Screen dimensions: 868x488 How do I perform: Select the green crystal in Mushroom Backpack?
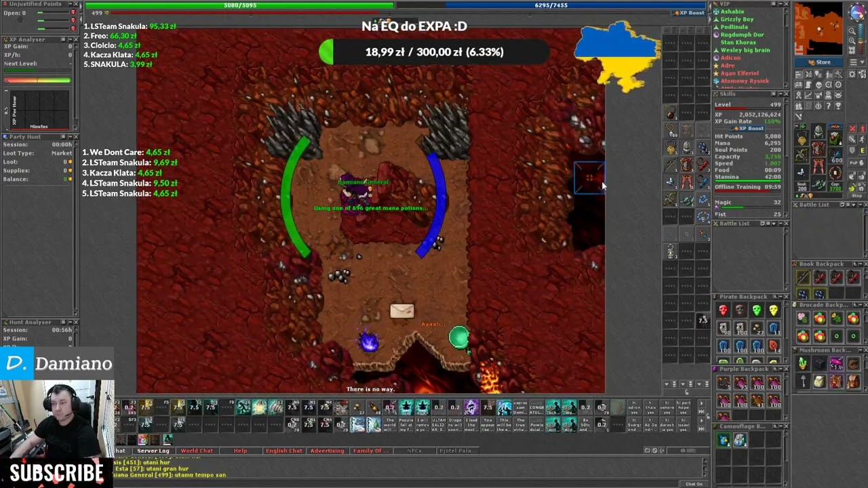pyautogui.click(x=803, y=363)
